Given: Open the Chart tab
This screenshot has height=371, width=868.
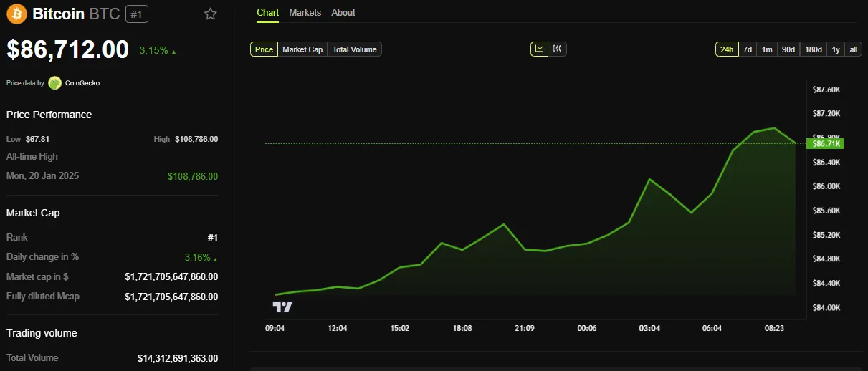Looking at the screenshot, I should tap(267, 13).
